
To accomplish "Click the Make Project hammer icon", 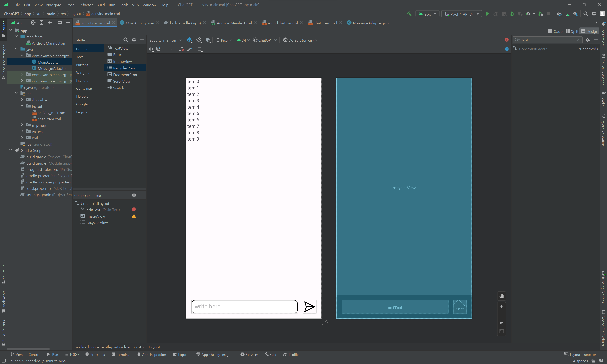I will [409, 14].
